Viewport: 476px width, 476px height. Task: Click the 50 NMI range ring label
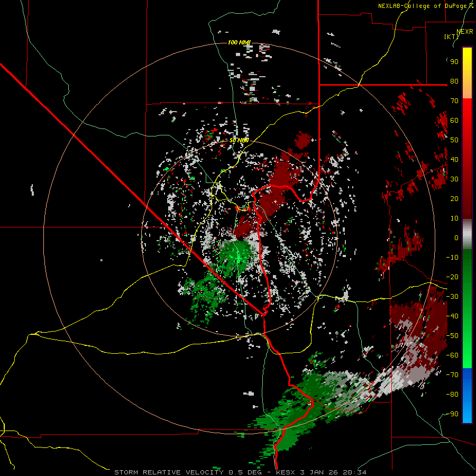coord(239,140)
